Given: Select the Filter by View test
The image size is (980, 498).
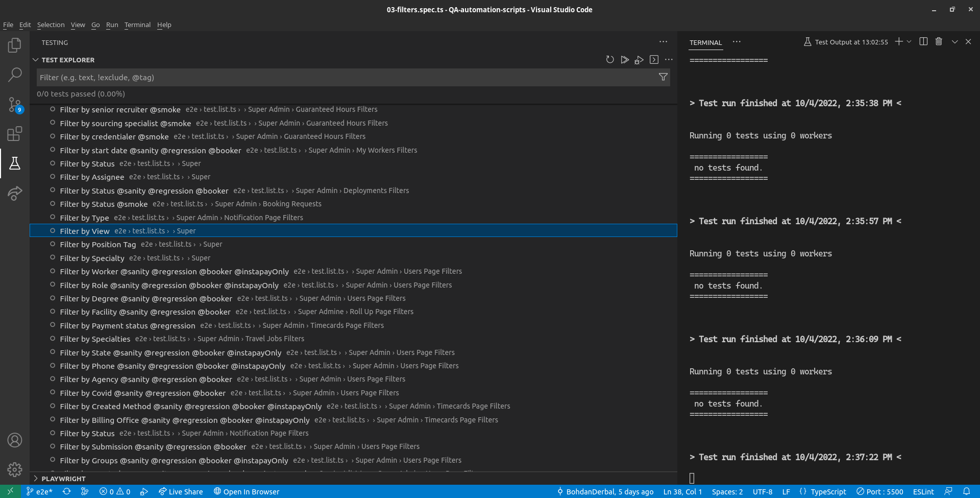Looking at the screenshot, I should pos(353,231).
